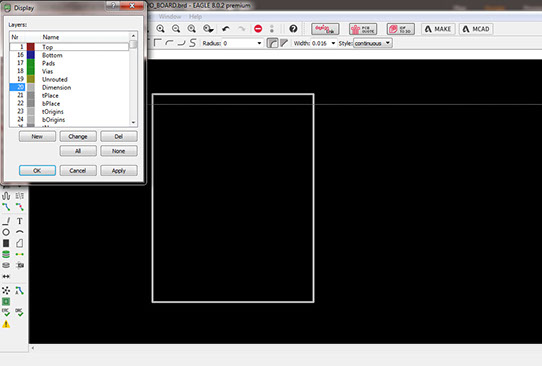Toggle visibility of layer number 17
The width and height of the screenshot is (542, 366).
[x=20, y=63]
